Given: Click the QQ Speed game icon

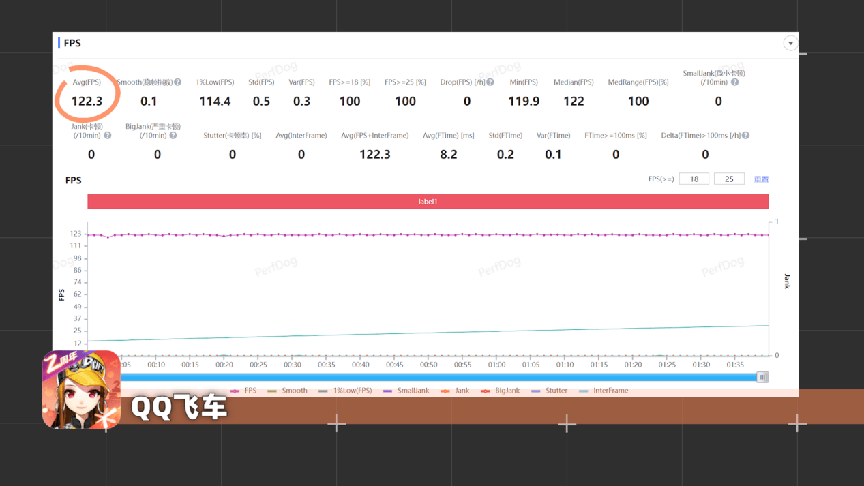Looking at the screenshot, I should pos(81,390).
